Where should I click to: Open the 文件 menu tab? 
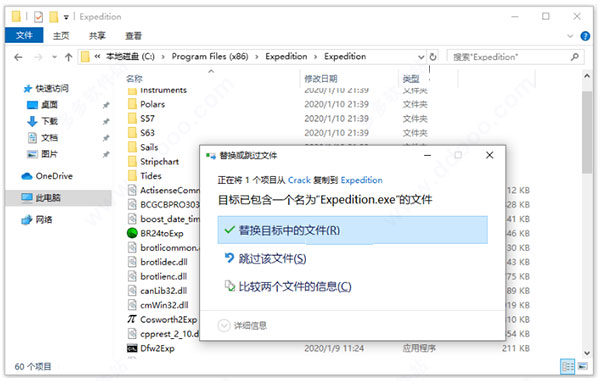pos(24,36)
